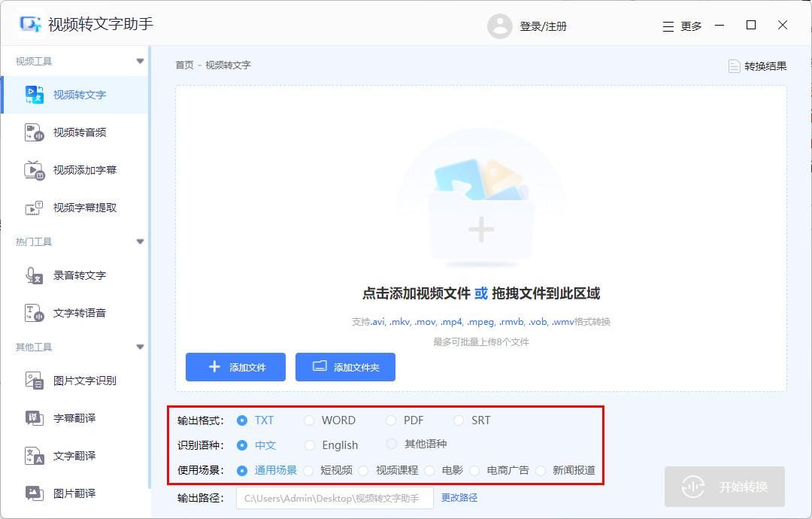
Task: Open 图片文字识别 menu item
Action: (74, 381)
